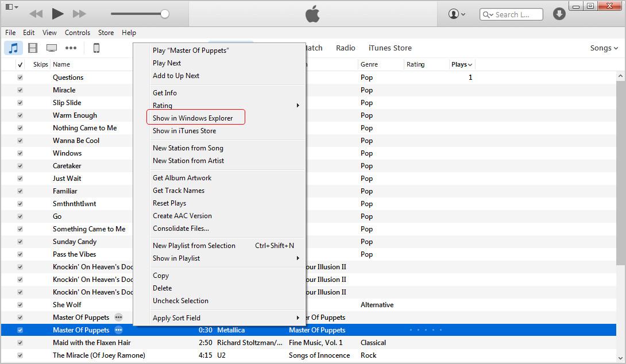Toggle the Maid with the Flaxen Hair checkbox
Screen dimensions: 626x364
(20, 343)
